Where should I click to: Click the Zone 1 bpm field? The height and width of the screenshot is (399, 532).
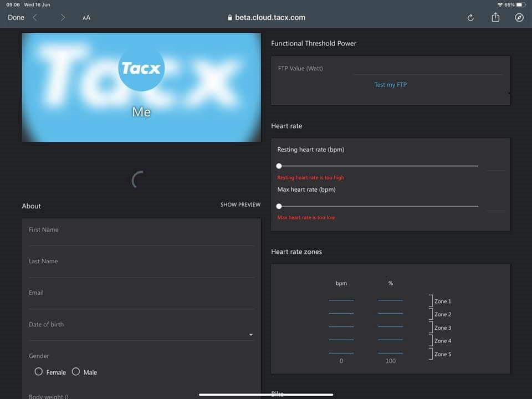[x=341, y=296]
